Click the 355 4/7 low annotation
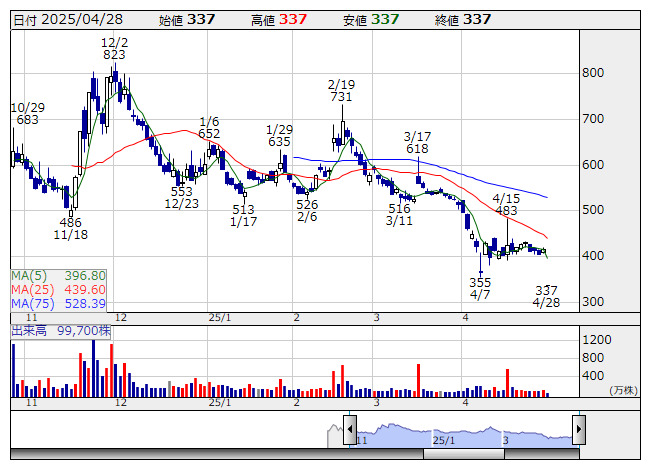The width and height of the screenshot is (653, 470). click(480, 288)
